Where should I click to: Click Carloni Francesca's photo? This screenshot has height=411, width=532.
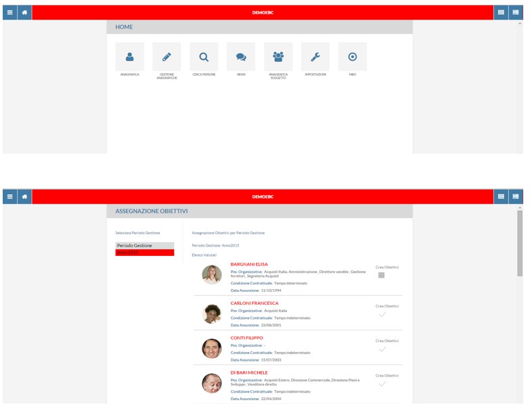point(212,313)
